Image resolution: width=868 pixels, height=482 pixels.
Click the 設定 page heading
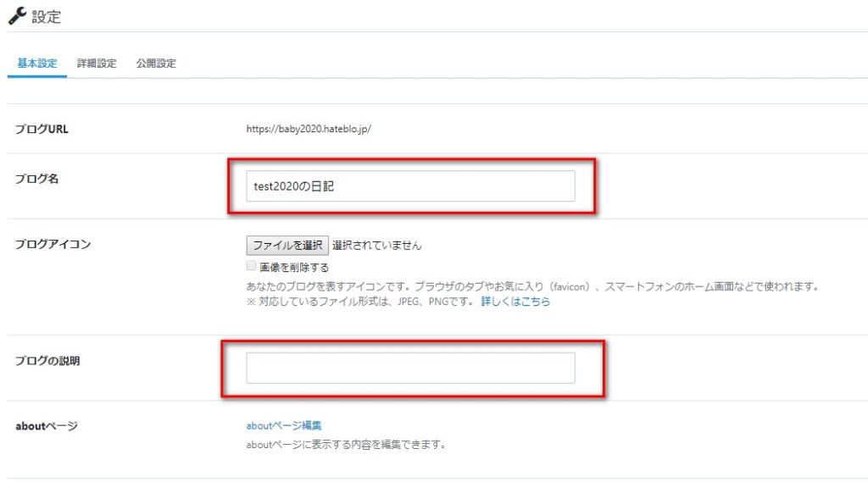46,17
